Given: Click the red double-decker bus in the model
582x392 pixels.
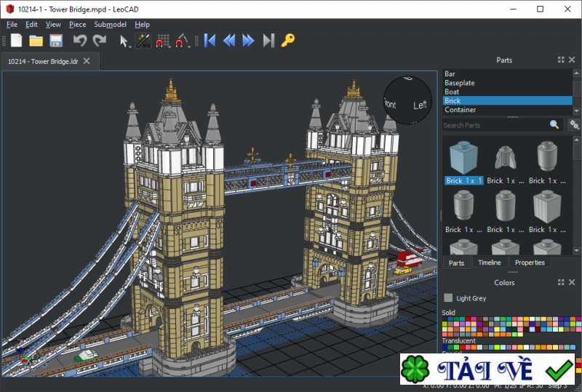Looking at the screenshot, I should [x=410, y=258].
